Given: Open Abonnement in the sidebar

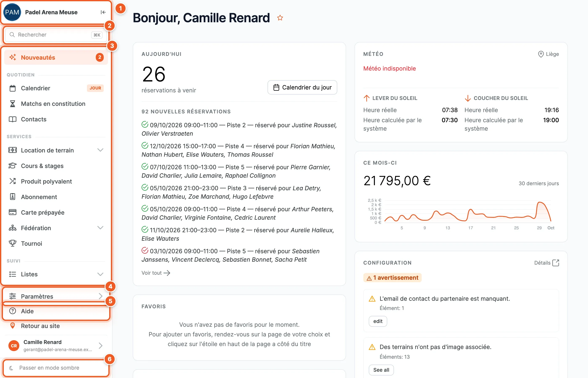Looking at the screenshot, I should click(56, 197).
